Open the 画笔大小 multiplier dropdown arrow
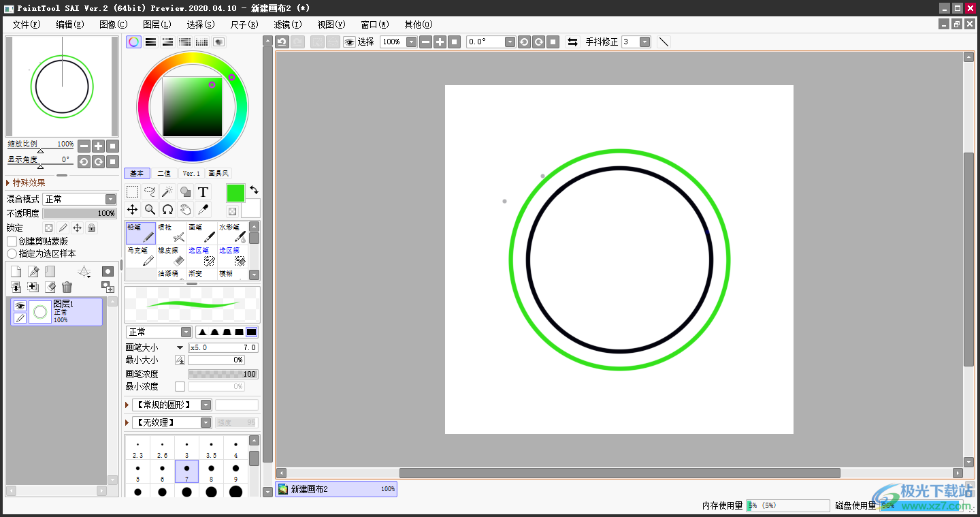Viewport: 980px width, 517px height. pos(180,347)
